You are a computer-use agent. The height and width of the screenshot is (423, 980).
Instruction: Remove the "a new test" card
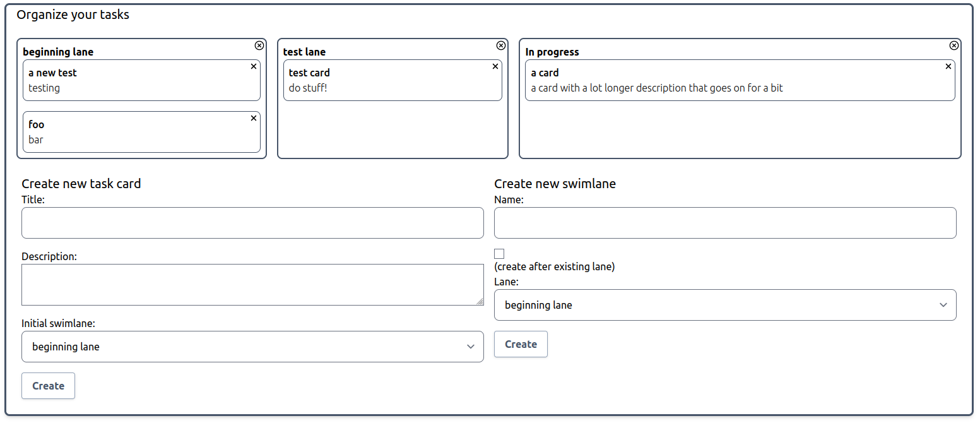[x=254, y=66]
